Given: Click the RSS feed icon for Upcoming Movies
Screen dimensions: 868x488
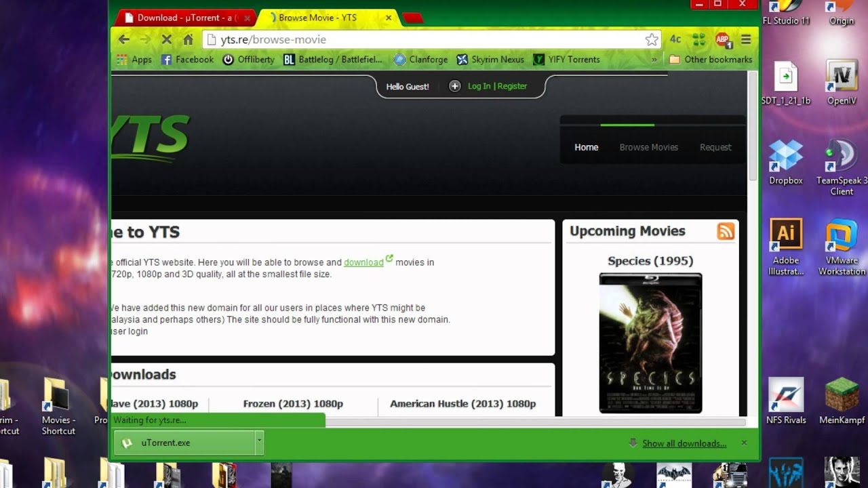Looking at the screenshot, I should (x=726, y=231).
